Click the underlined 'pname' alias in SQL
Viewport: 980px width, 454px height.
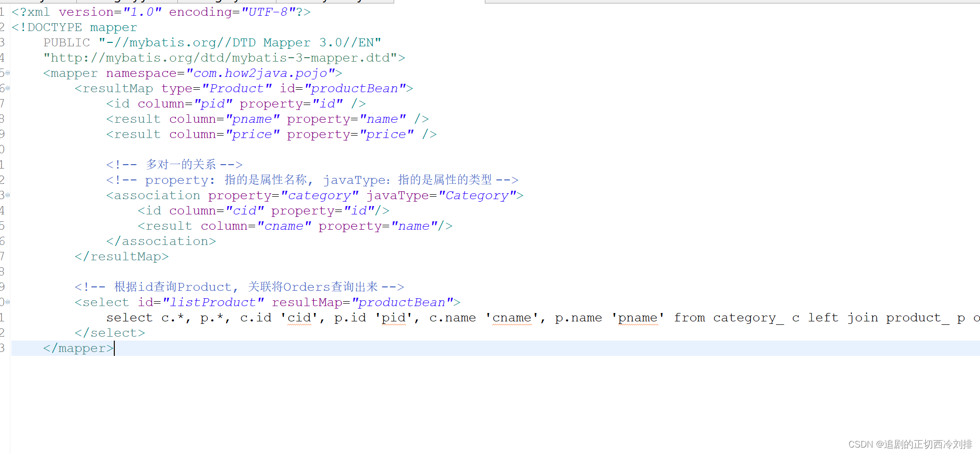(638, 318)
